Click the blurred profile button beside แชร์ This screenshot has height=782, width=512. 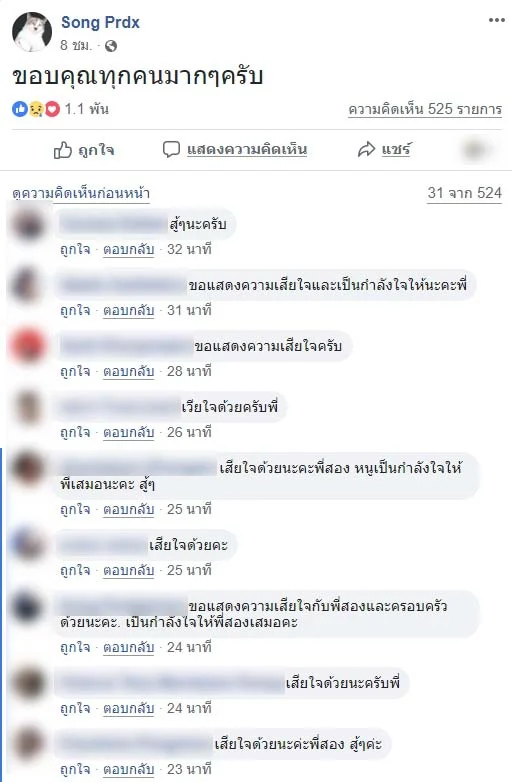(477, 149)
